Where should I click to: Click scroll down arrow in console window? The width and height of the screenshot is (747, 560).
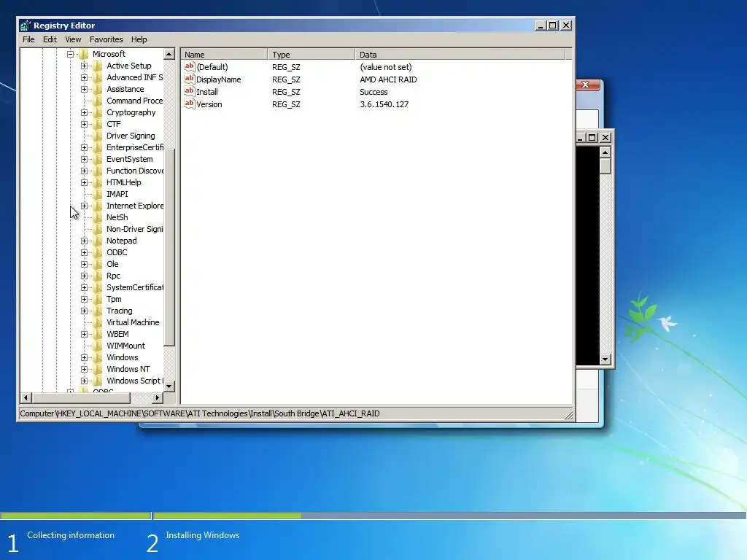[x=605, y=359]
